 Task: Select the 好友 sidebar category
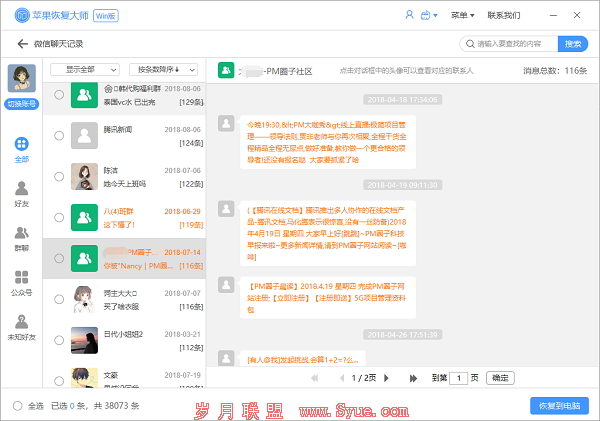(x=21, y=194)
